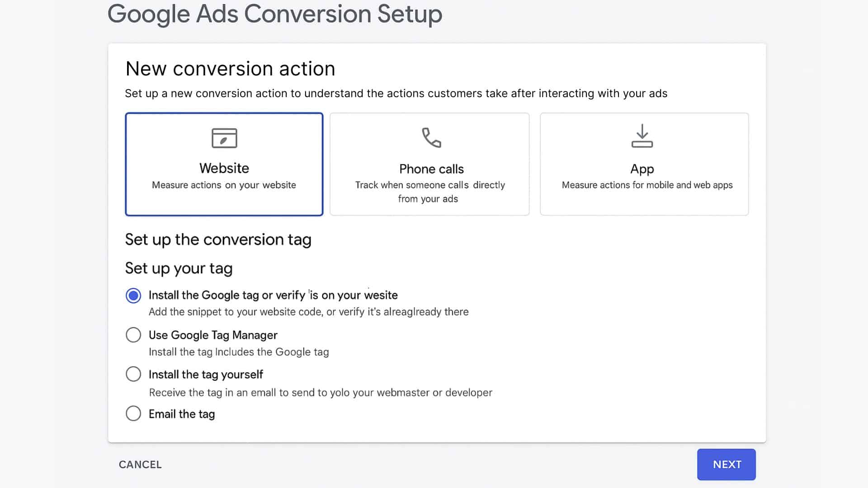Select the Website conversion card
The width and height of the screenshot is (868, 488).
[224, 164]
